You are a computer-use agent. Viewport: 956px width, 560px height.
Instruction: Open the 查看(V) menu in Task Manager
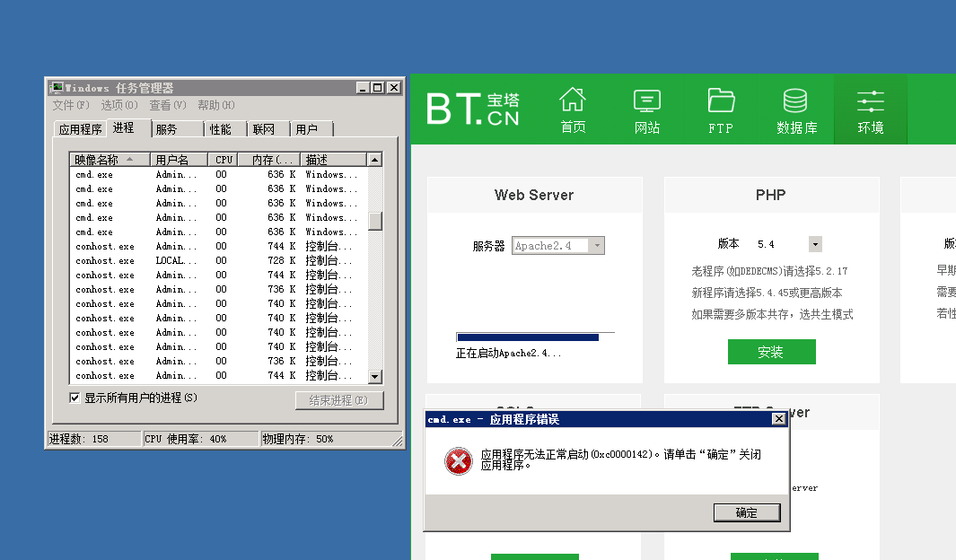(168, 105)
